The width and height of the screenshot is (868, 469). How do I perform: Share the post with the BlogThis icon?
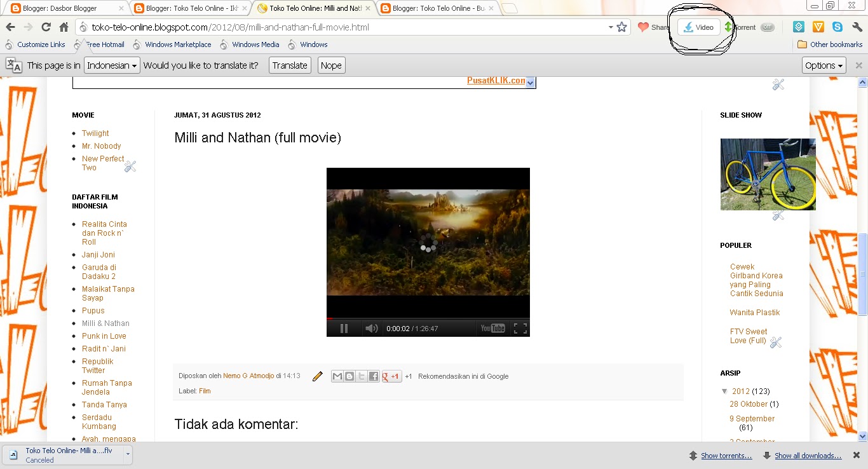pyautogui.click(x=349, y=376)
